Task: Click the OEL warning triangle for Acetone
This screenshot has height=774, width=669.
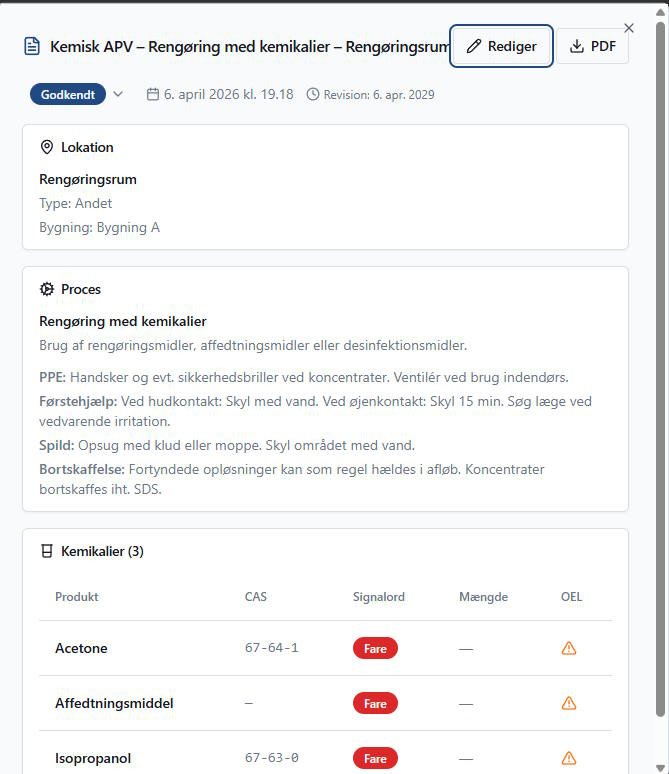Action: [569, 648]
